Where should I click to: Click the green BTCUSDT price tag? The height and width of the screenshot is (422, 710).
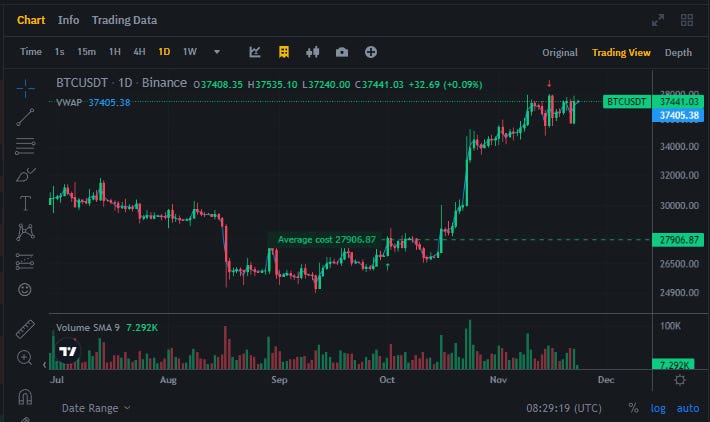(627, 101)
